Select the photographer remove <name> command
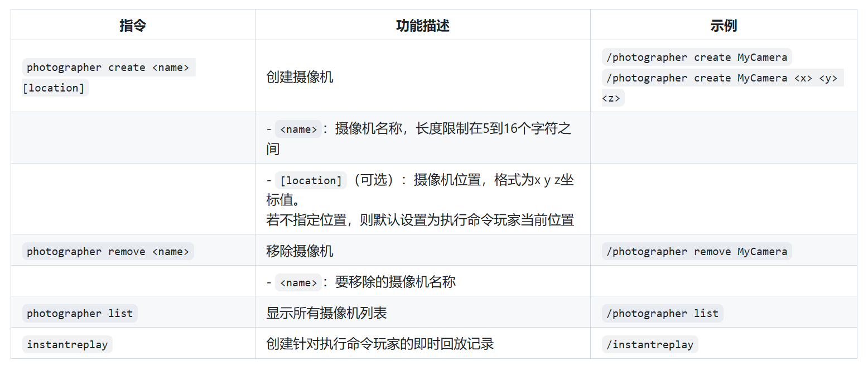 click(x=108, y=252)
